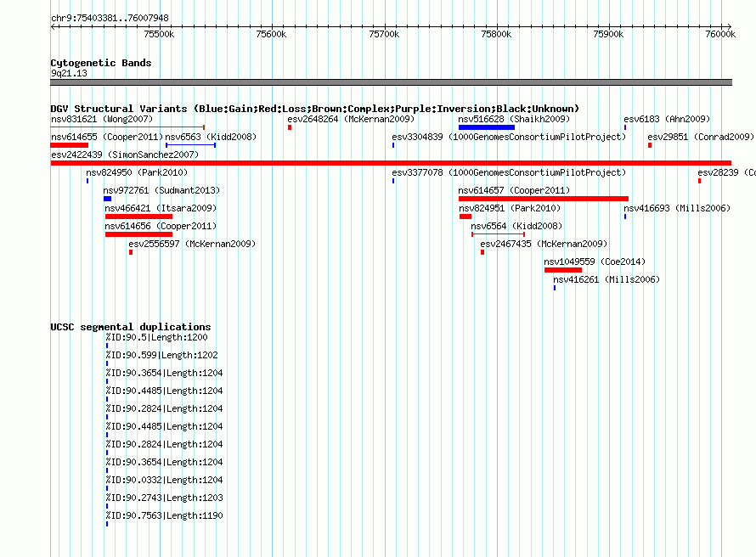Open nsv972761 (Sudmant2013) label

click(x=161, y=190)
